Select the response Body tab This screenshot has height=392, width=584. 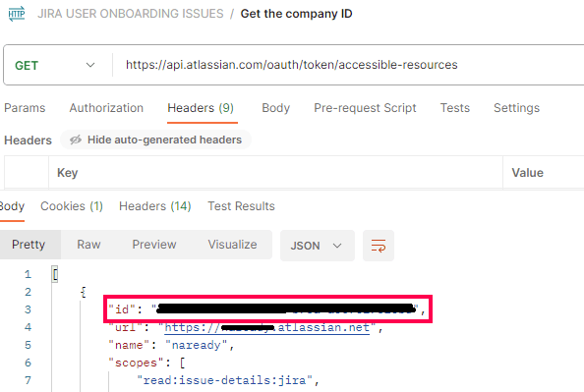coord(12,206)
